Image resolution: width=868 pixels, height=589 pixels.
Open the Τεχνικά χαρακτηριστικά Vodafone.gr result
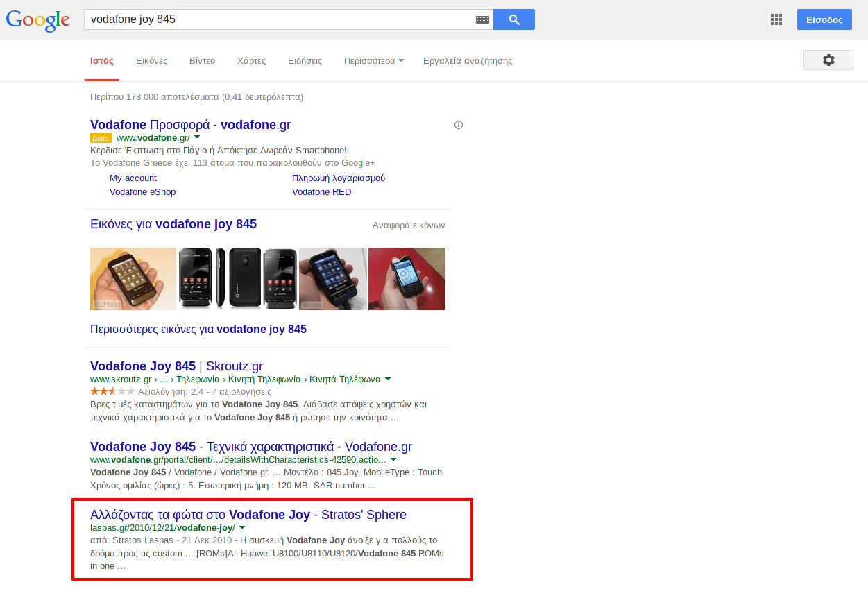click(251, 447)
